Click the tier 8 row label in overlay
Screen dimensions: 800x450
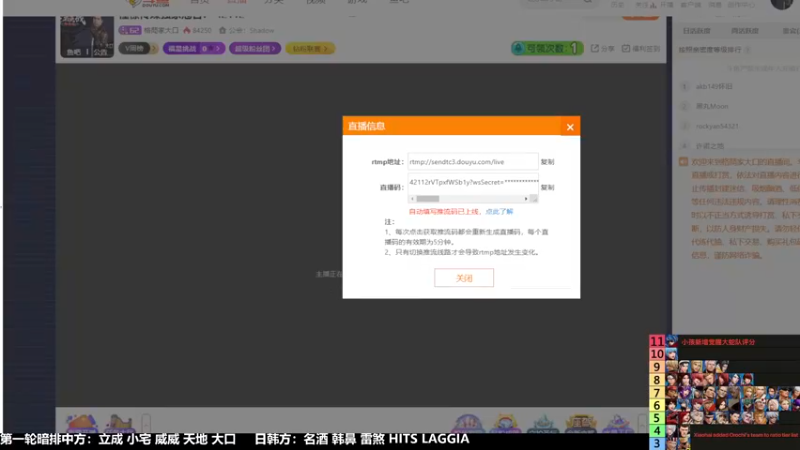tap(657, 380)
